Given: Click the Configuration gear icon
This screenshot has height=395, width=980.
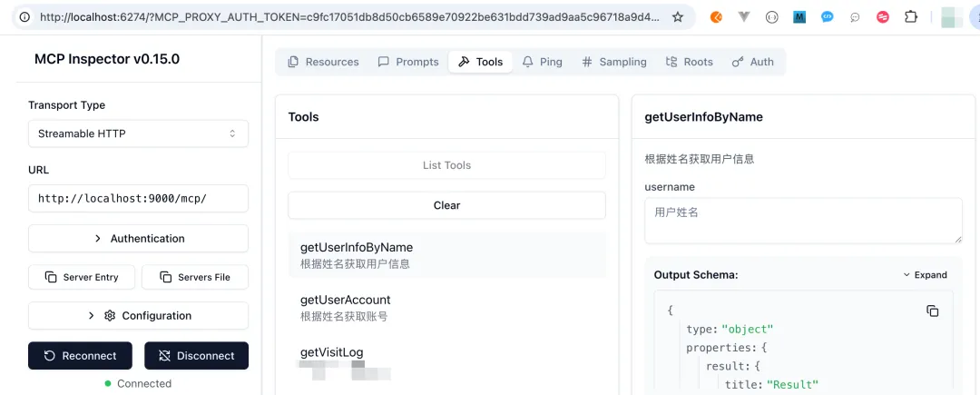Looking at the screenshot, I should tap(110, 316).
